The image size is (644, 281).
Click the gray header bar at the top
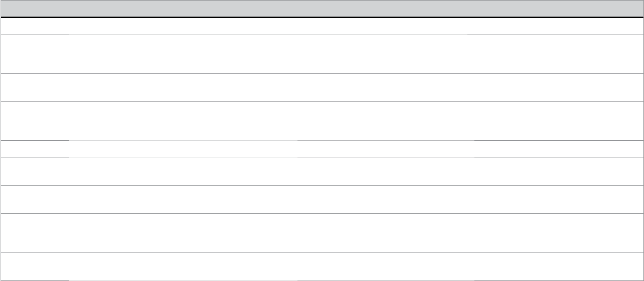click(322, 8)
